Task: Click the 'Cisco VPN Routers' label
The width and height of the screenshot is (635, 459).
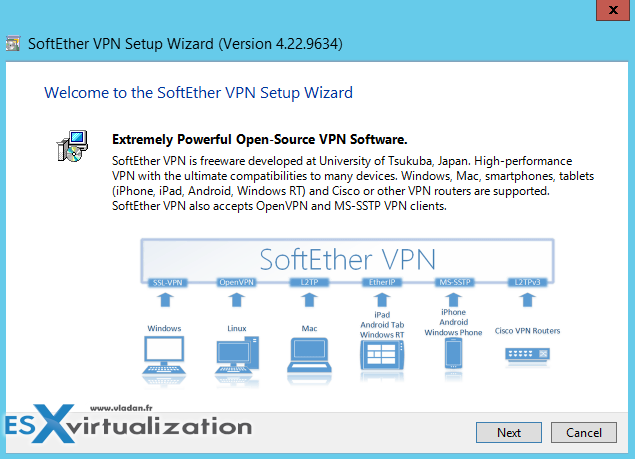Action: tap(527, 331)
